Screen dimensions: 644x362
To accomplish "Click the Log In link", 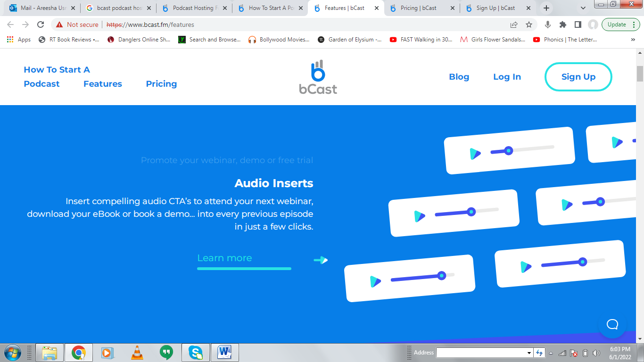I will 507,77.
